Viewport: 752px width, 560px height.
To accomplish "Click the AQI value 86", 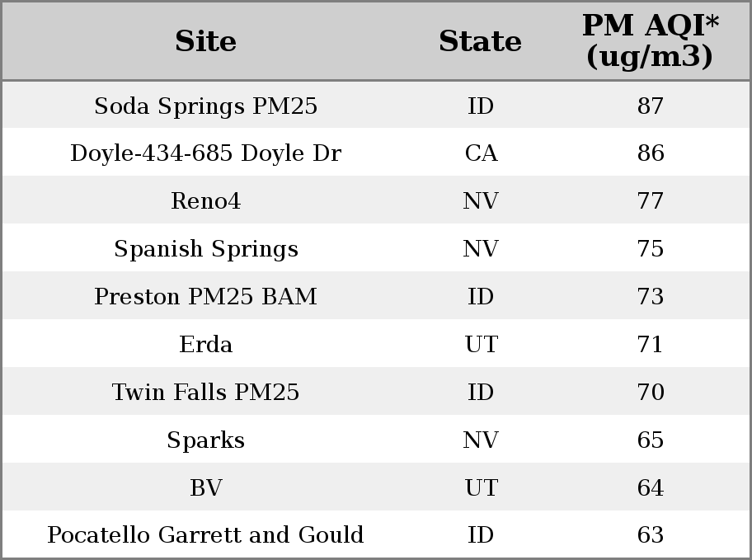I will tap(651, 153).
